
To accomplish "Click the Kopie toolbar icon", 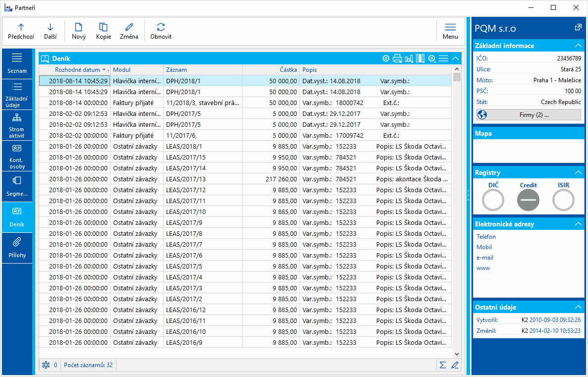I will point(103,28).
